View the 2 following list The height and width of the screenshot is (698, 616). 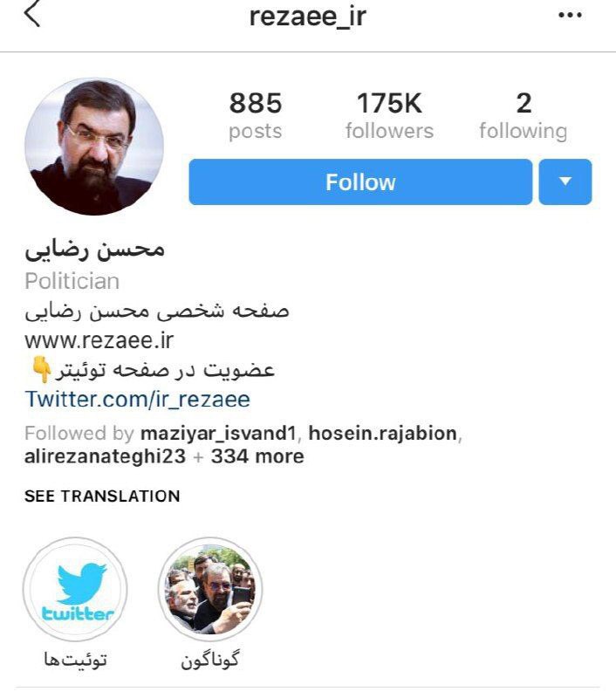pos(524,115)
